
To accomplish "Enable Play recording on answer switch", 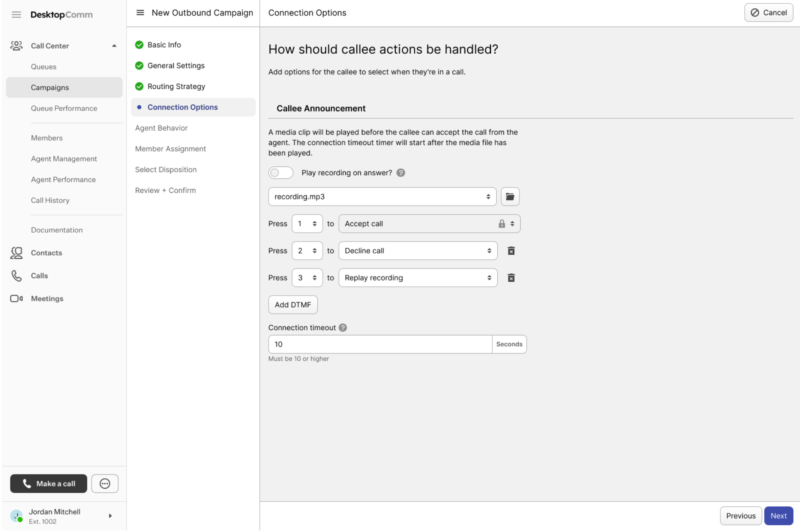I will 281,173.
